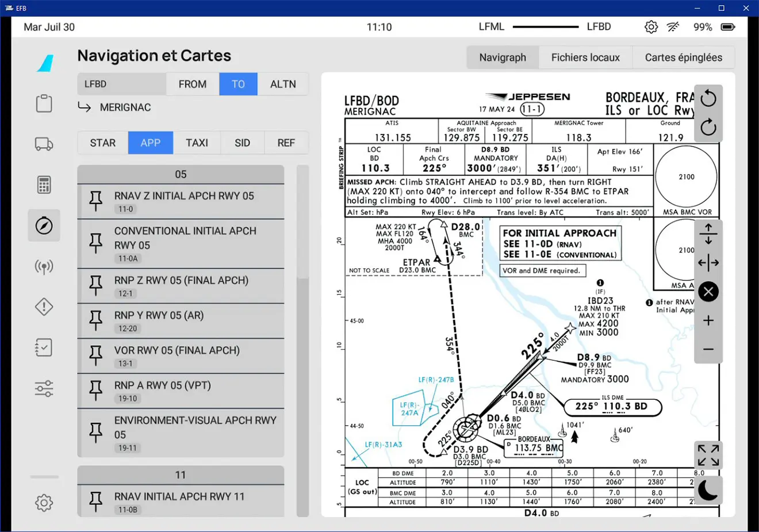Choose TO airport button

pos(238,84)
